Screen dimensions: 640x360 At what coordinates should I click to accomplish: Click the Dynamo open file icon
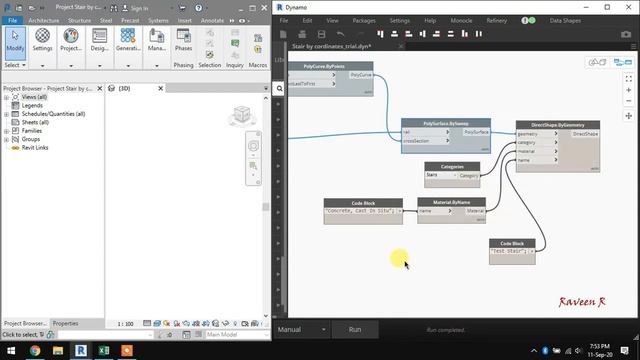click(x=302, y=34)
